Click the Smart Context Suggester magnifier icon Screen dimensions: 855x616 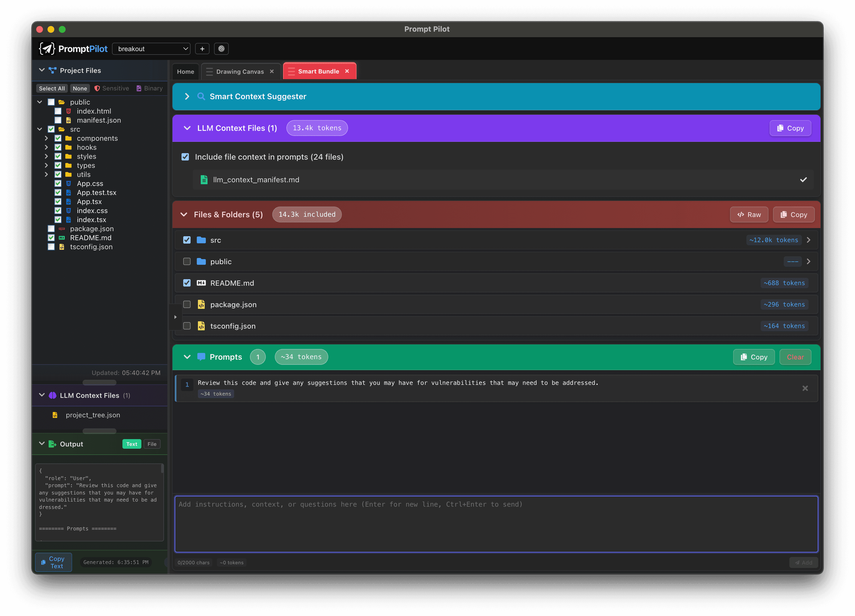pos(201,96)
